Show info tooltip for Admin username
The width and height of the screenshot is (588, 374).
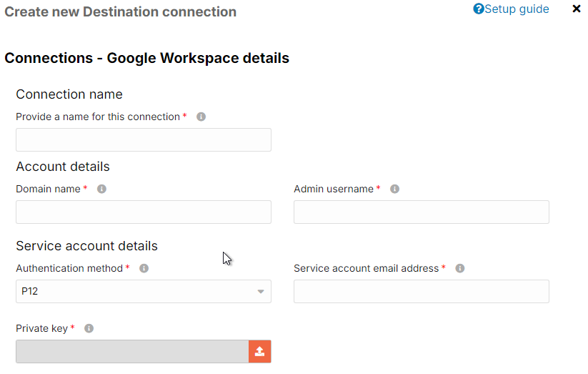point(394,189)
